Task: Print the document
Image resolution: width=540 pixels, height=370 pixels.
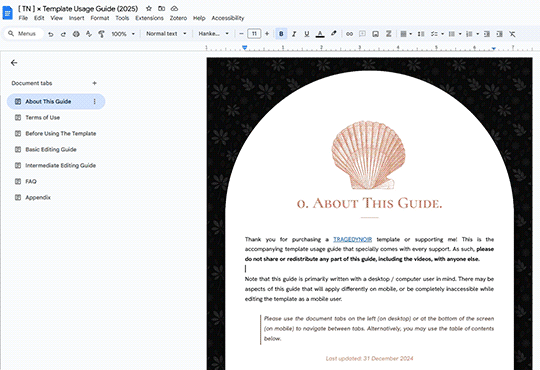Action: (x=76, y=34)
